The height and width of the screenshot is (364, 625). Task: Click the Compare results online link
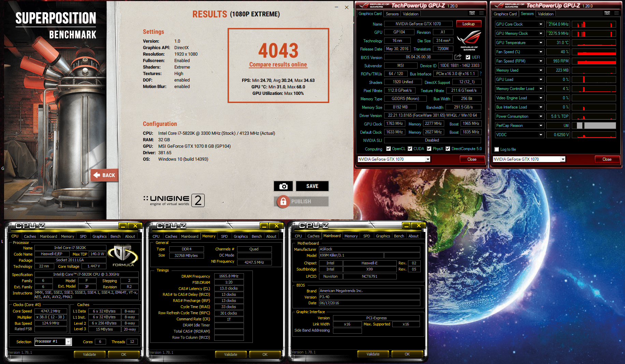click(x=278, y=64)
